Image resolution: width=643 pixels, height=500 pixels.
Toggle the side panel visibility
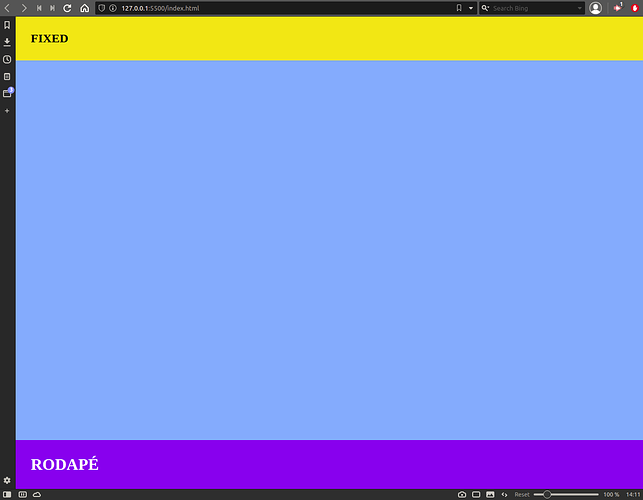(x=7, y=495)
